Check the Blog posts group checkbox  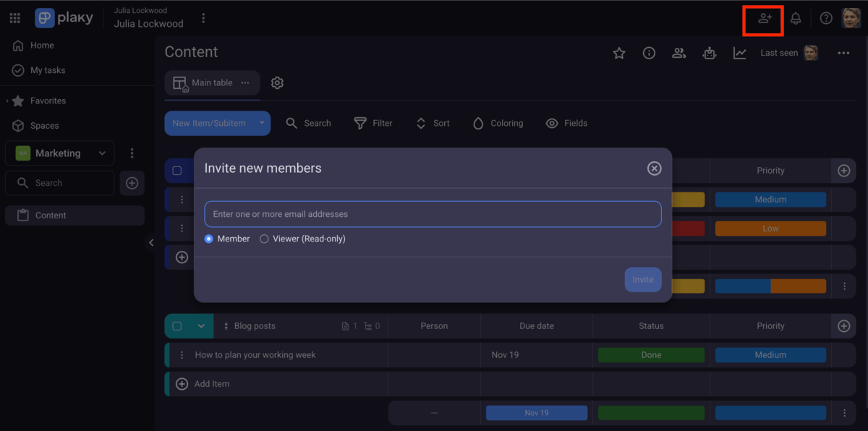pyautogui.click(x=177, y=326)
